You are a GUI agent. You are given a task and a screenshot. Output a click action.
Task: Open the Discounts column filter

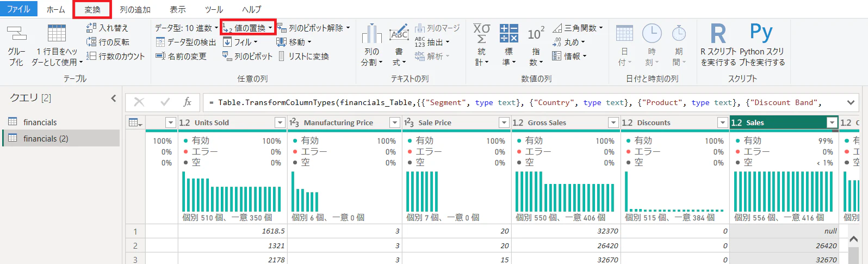click(723, 122)
